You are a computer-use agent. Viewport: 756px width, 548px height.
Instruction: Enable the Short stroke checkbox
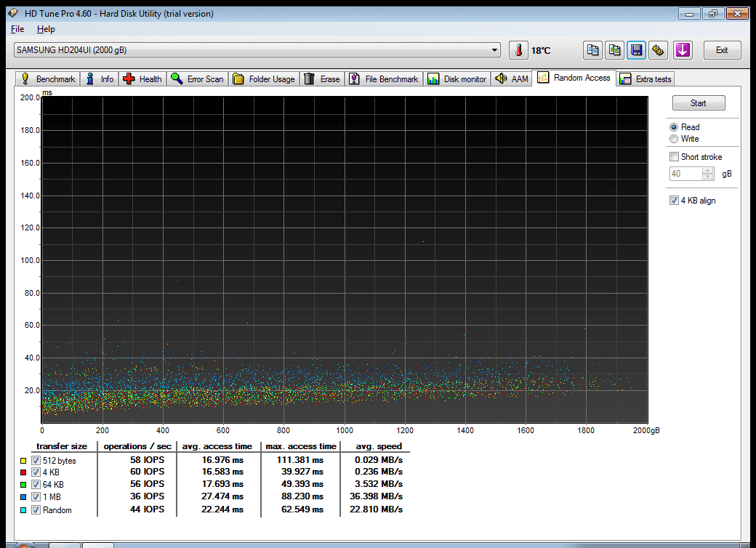(674, 157)
